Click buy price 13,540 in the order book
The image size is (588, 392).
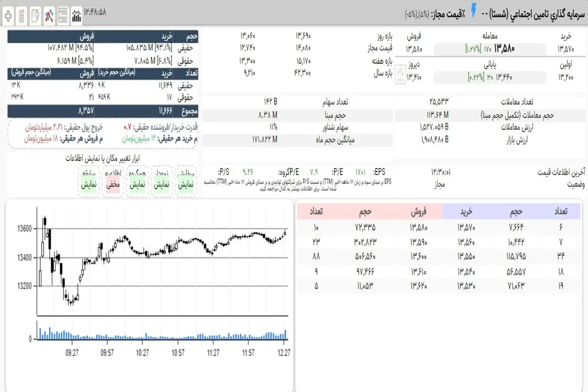point(465,271)
